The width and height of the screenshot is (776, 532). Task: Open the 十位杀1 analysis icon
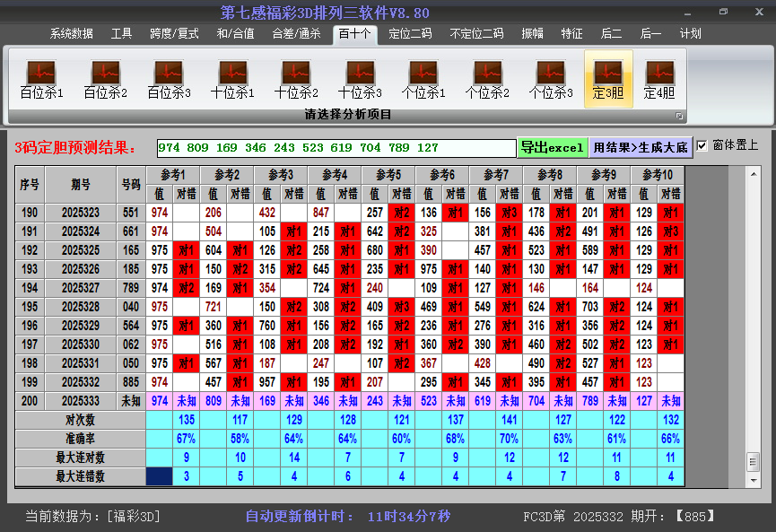(x=231, y=76)
